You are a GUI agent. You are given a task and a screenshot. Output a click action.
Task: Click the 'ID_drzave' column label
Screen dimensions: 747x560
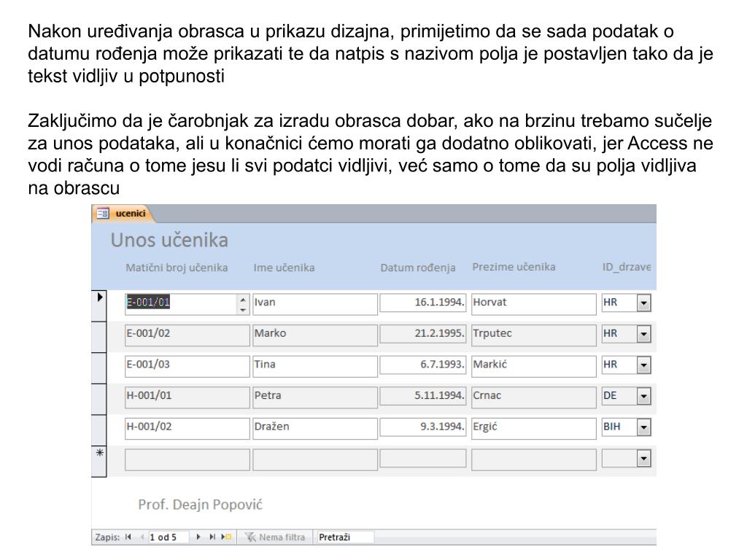click(627, 267)
